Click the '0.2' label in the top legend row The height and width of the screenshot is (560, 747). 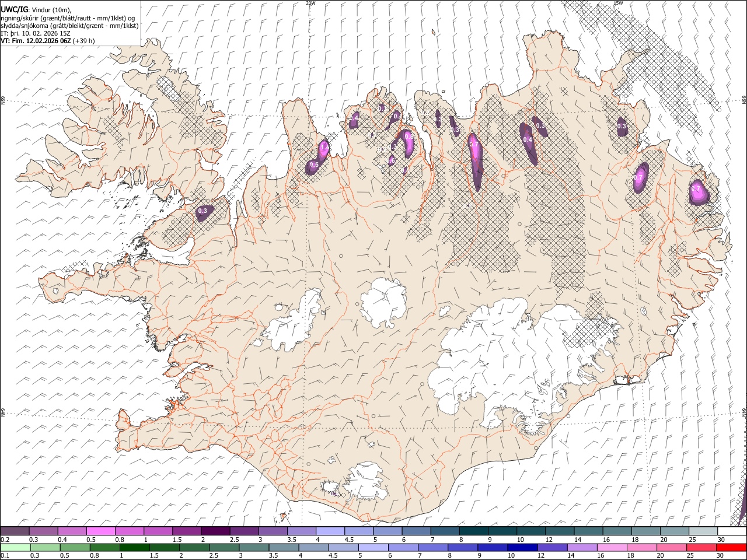click(x=4, y=540)
